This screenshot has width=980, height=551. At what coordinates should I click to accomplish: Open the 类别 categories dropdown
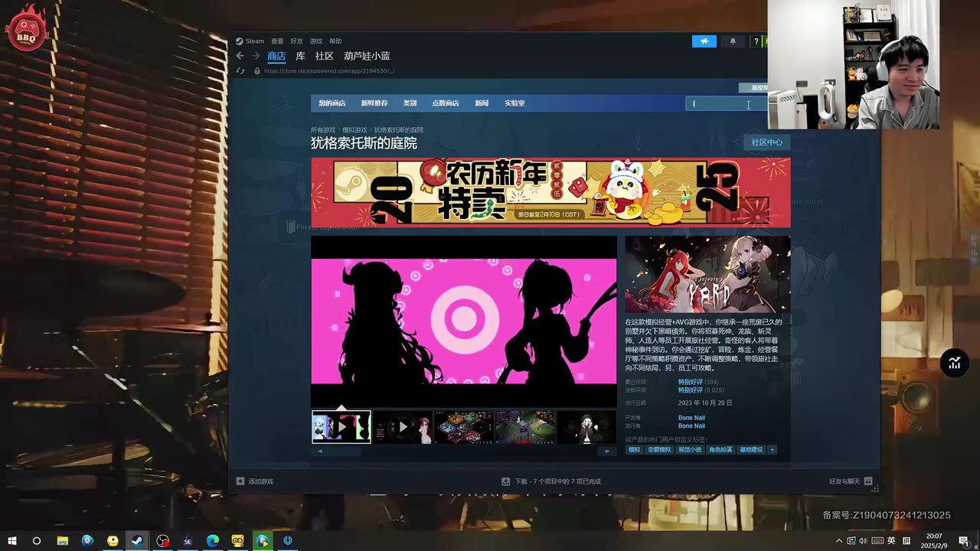click(410, 103)
